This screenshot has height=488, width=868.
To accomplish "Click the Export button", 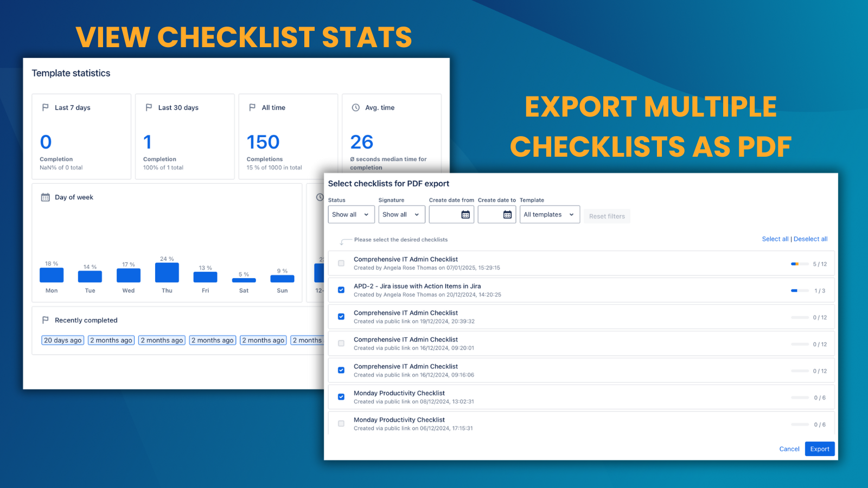I will click(819, 448).
